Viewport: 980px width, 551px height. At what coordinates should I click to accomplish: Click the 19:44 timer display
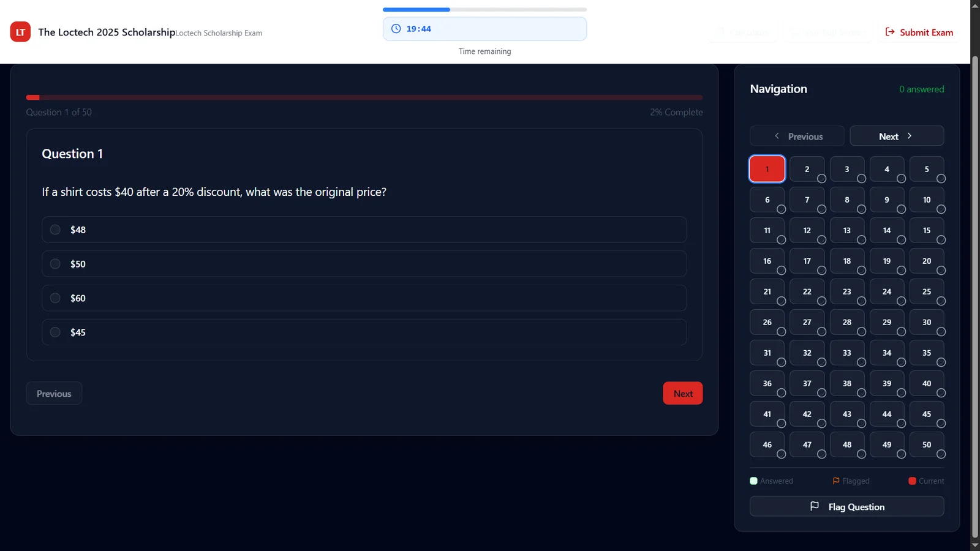484,29
